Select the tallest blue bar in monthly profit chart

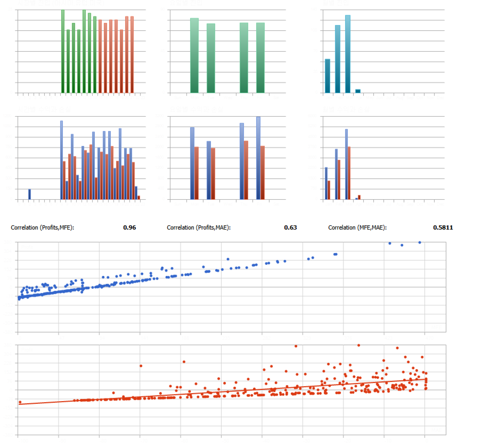347,165
